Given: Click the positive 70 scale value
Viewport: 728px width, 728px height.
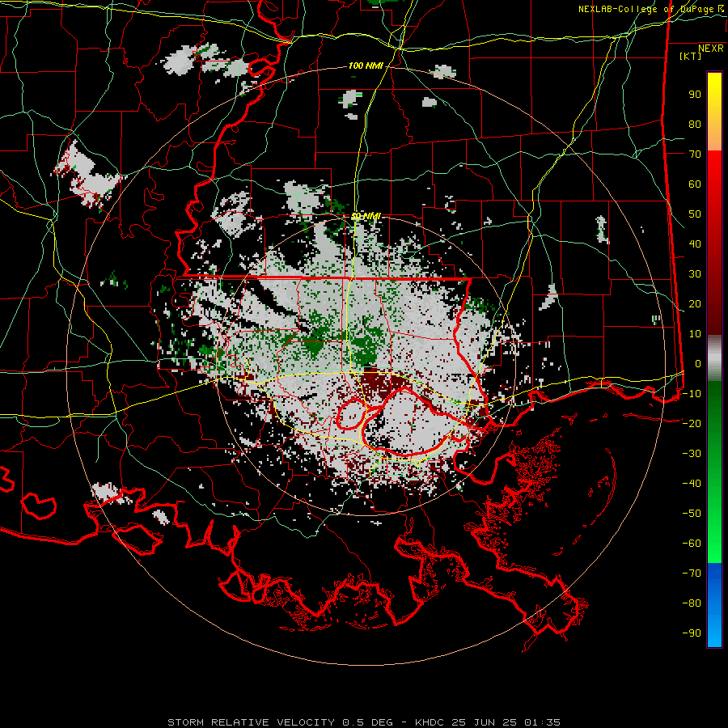Looking at the screenshot, I should point(695,154).
